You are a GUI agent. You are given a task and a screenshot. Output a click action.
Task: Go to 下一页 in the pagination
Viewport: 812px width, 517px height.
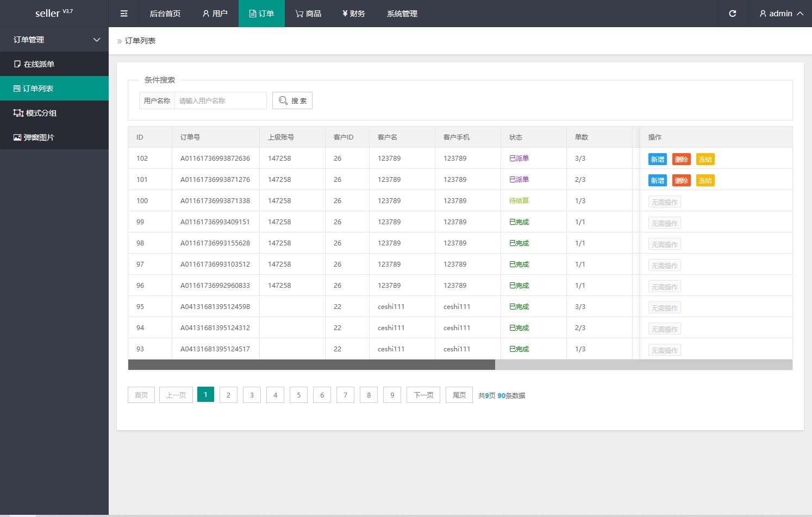tap(423, 395)
